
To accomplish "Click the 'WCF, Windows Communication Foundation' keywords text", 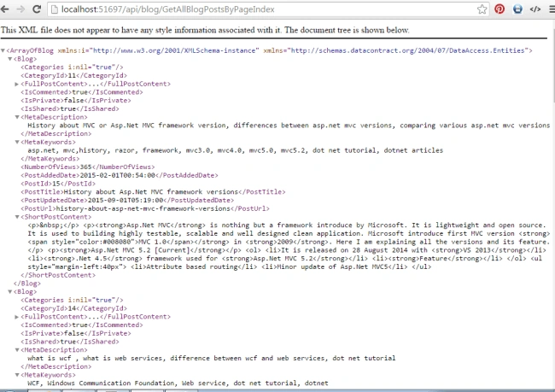I will [178, 383].
